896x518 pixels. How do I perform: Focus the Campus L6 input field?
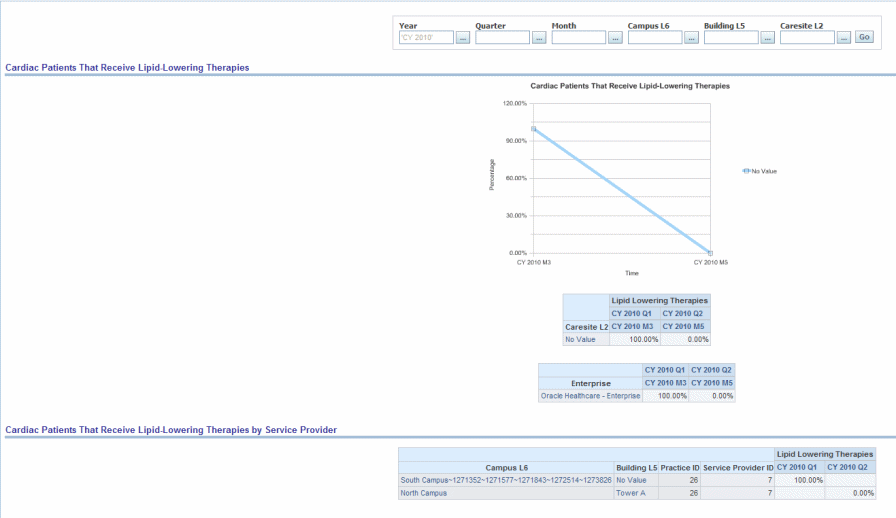tap(655, 38)
